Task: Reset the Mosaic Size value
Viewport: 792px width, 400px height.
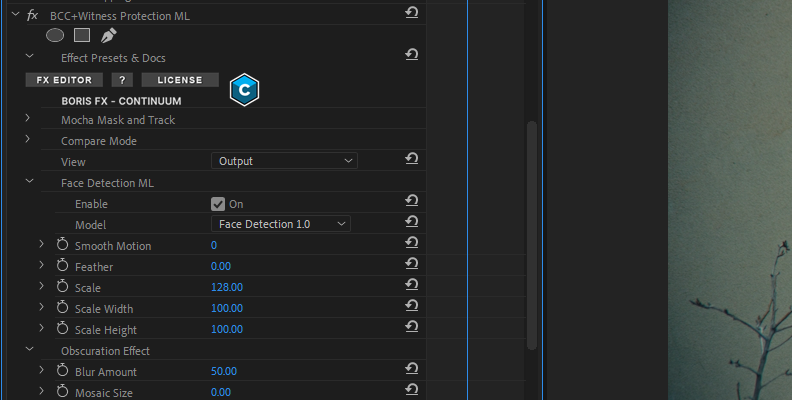Action: click(412, 389)
